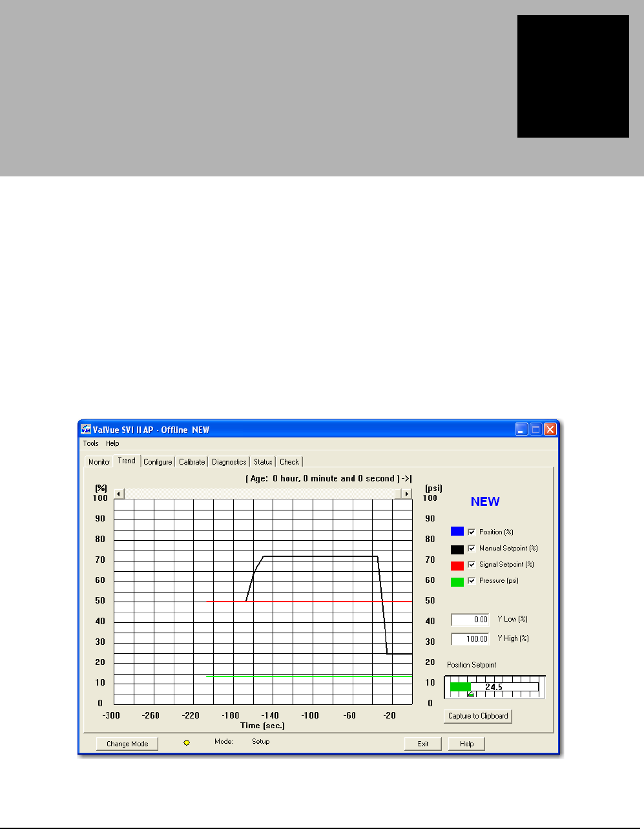Select the Trend tab
Screen dimensions: 644x829
click(x=127, y=461)
